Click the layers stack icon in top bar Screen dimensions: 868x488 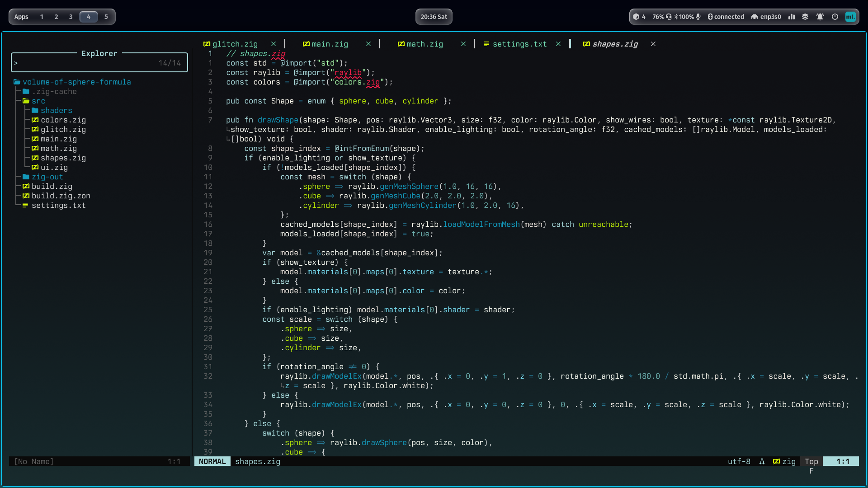(x=805, y=17)
